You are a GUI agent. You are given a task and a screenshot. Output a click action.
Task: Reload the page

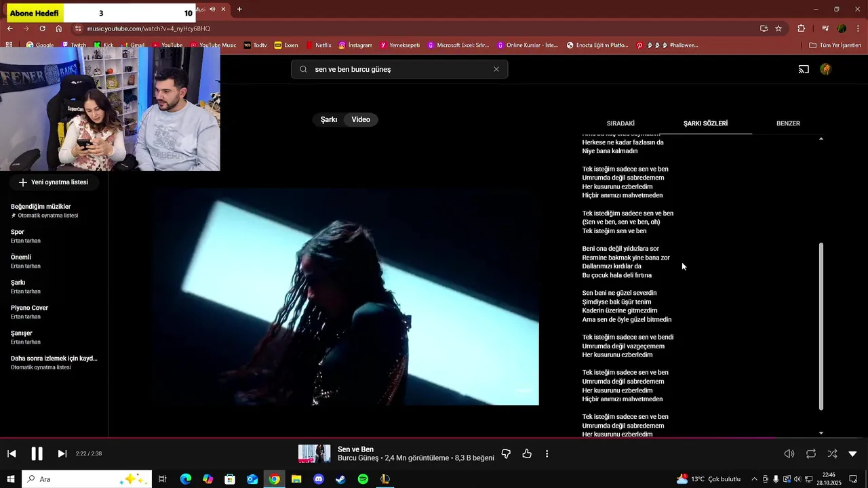[x=42, y=28]
